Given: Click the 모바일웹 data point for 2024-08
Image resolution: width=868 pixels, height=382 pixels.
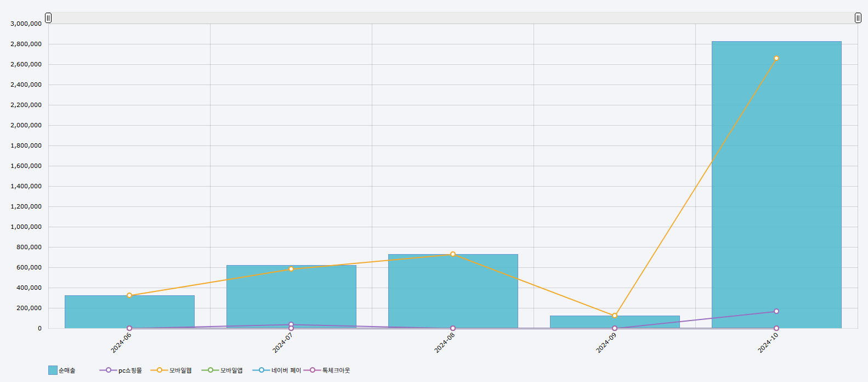Looking at the screenshot, I should 453,254.
